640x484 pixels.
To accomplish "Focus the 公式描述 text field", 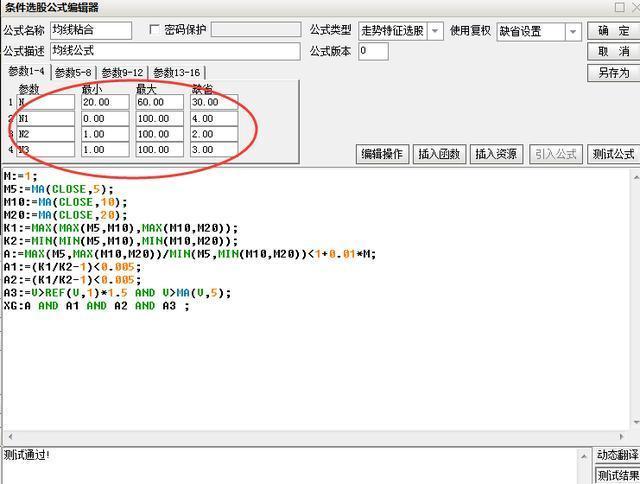I will [x=174, y=51].
